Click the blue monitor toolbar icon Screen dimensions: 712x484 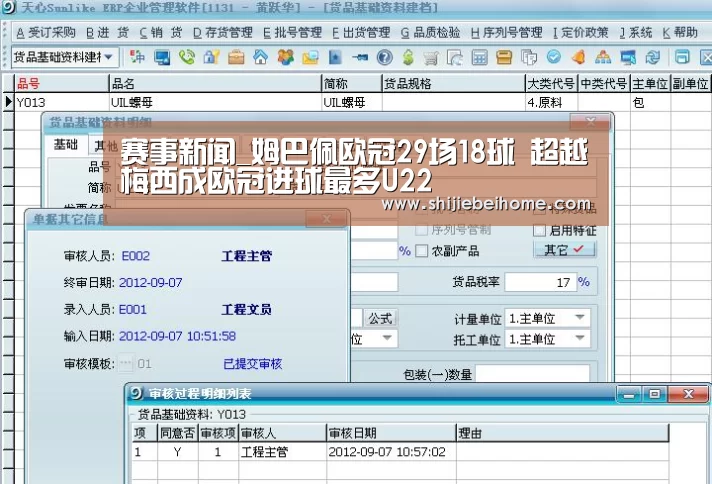point(162,57)
